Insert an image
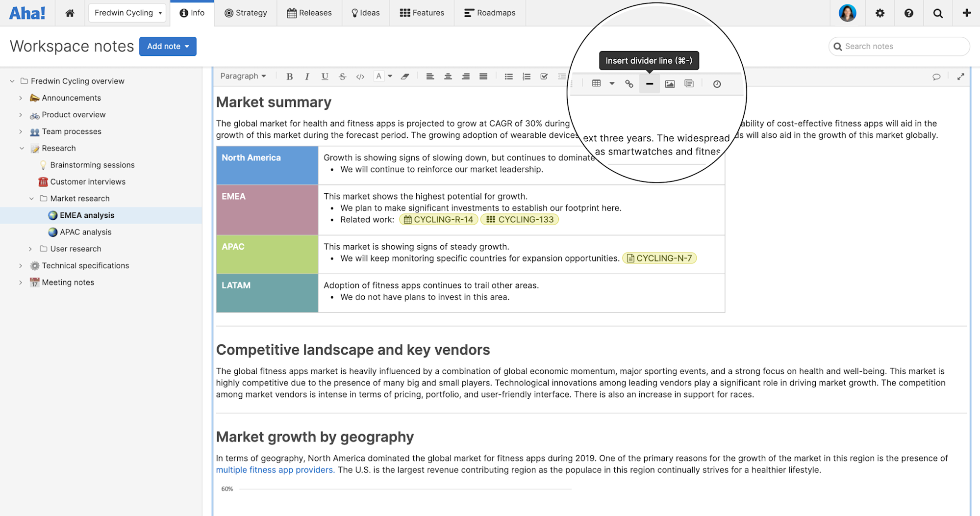This screenshot has width=980, height=516. point(669,83)
